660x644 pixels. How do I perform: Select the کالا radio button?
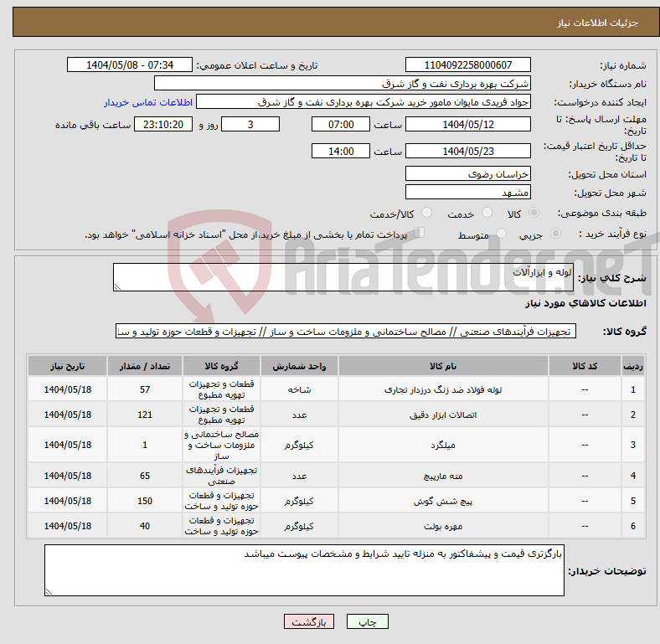click(x=534, y=213)
